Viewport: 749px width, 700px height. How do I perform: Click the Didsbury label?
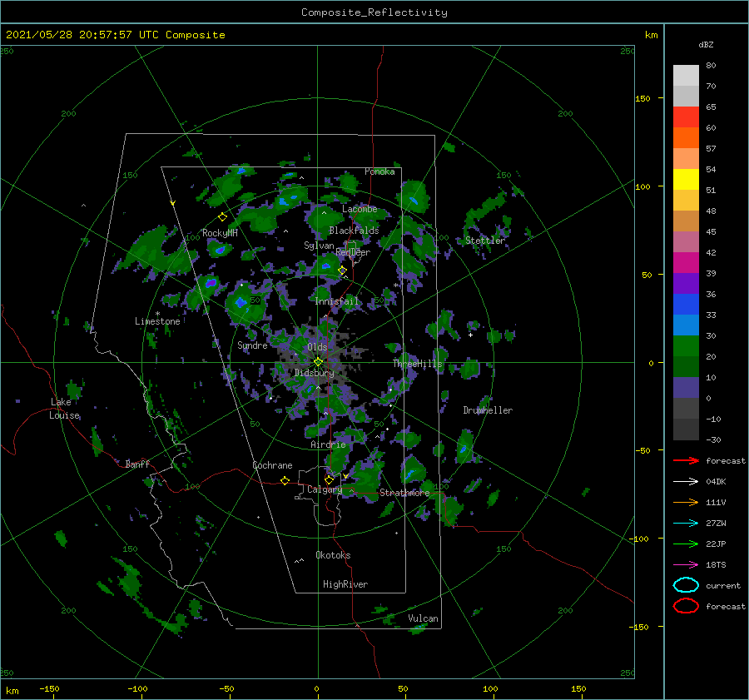click(x=314, y=373)
